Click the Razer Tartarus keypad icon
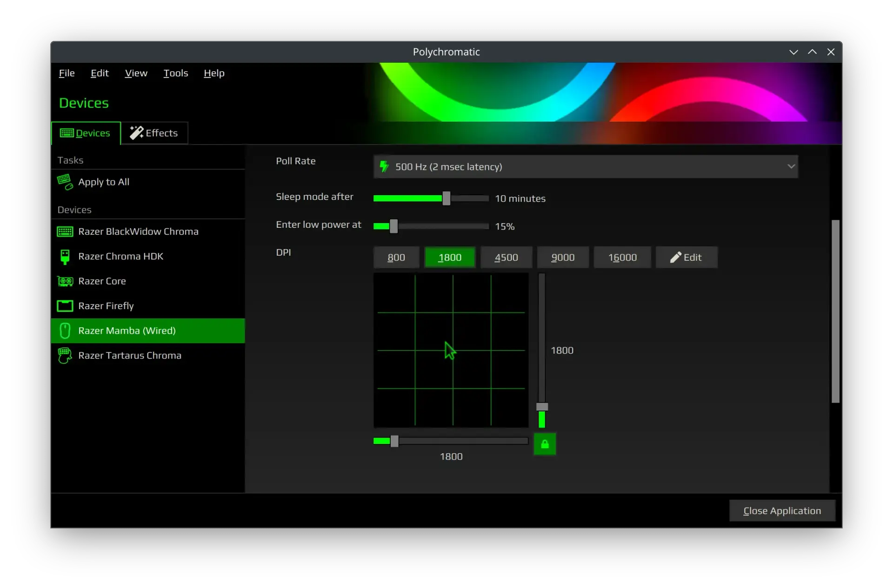This screenshot has height=588, width=893. click(65, 356)
